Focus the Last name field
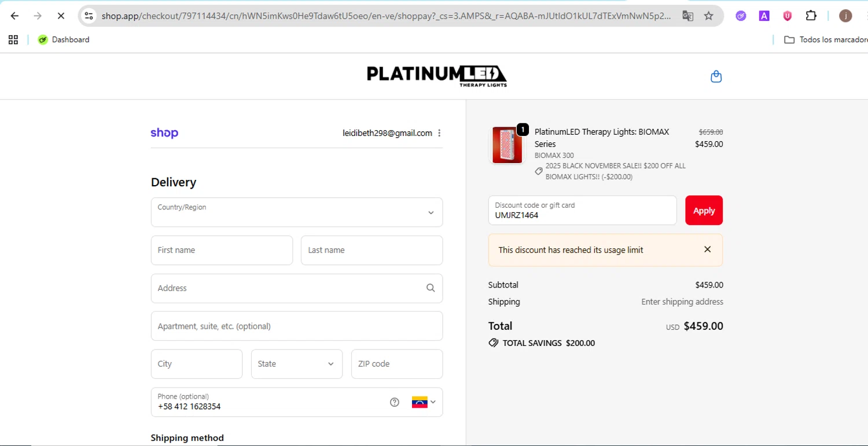868x446 pixels. pyautogui.click(x=372, y=250)
